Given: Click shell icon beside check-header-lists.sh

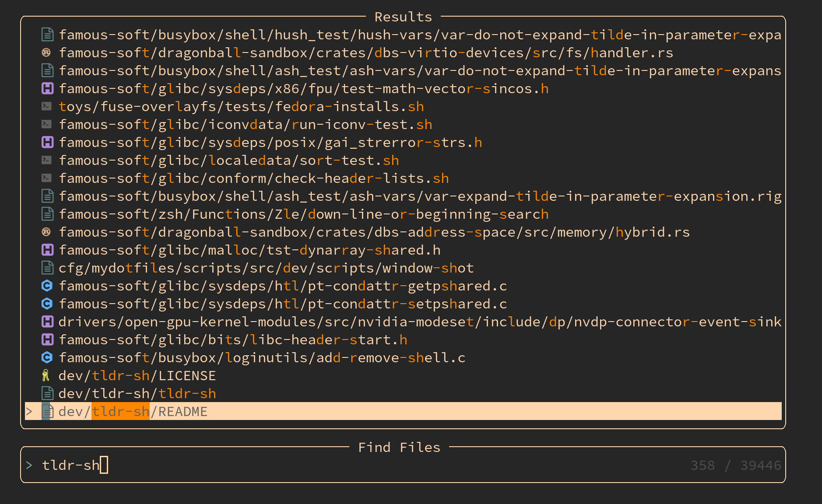Looking at the screenshot, I should point(46,178).
